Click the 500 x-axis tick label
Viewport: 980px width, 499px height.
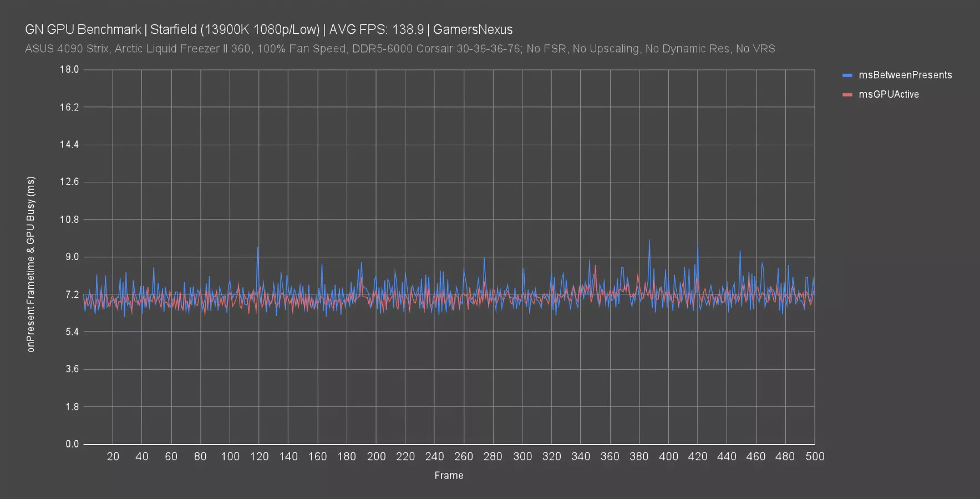tap(814, 457)
